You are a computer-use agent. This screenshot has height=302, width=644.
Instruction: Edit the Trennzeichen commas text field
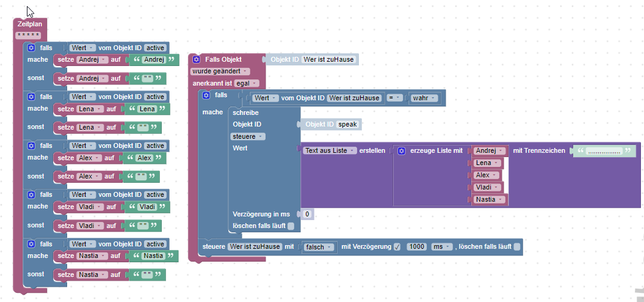(x=604, y=151)
